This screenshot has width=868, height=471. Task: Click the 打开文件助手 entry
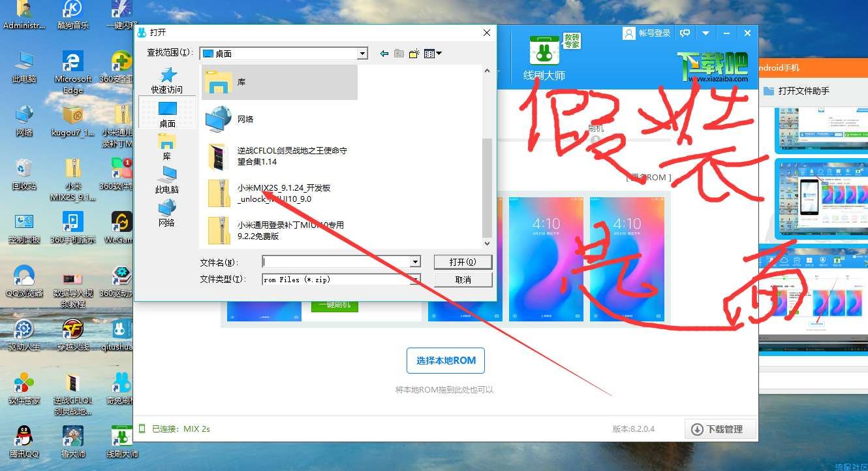tap(796, 91)
